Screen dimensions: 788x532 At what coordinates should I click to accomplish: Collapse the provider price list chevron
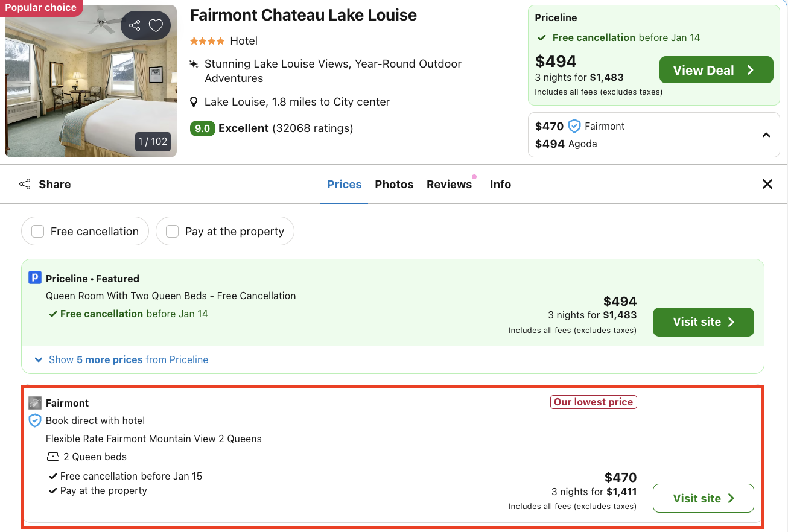coord(766,135)
